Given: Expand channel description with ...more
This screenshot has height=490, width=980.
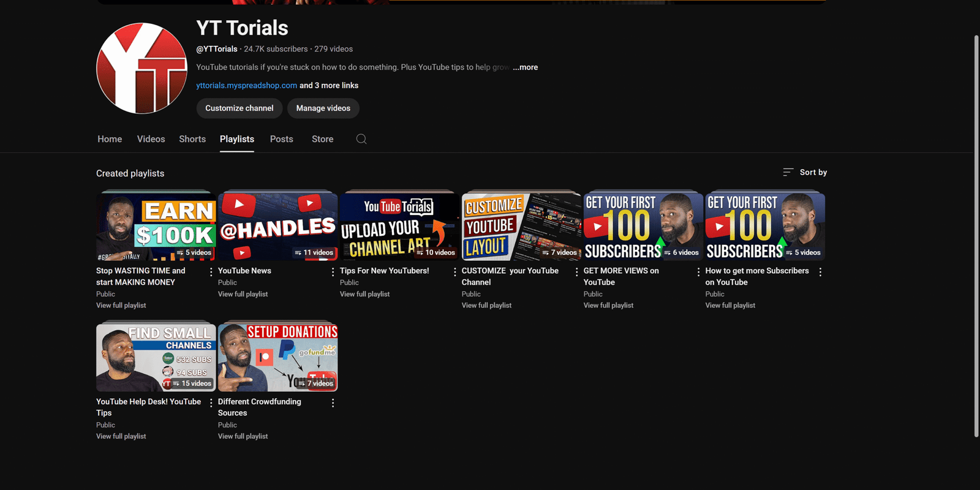Looking at the screenshot, I should 526,67.
